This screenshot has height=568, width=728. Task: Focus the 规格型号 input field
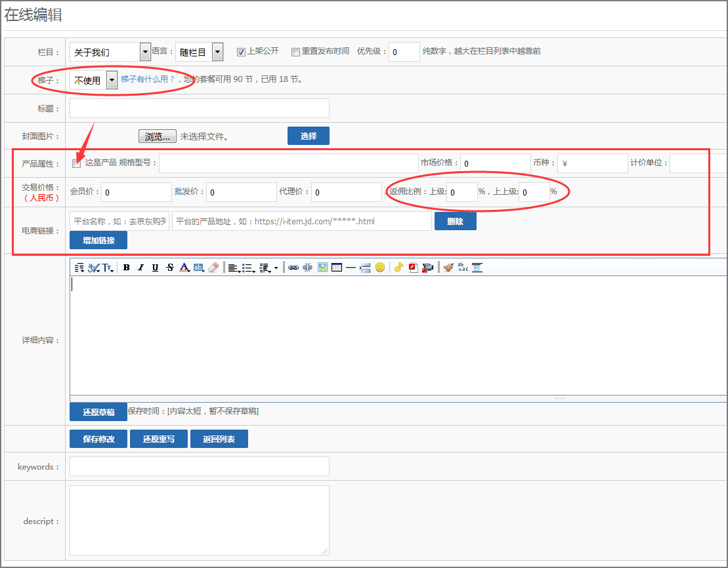pos(289,163)
